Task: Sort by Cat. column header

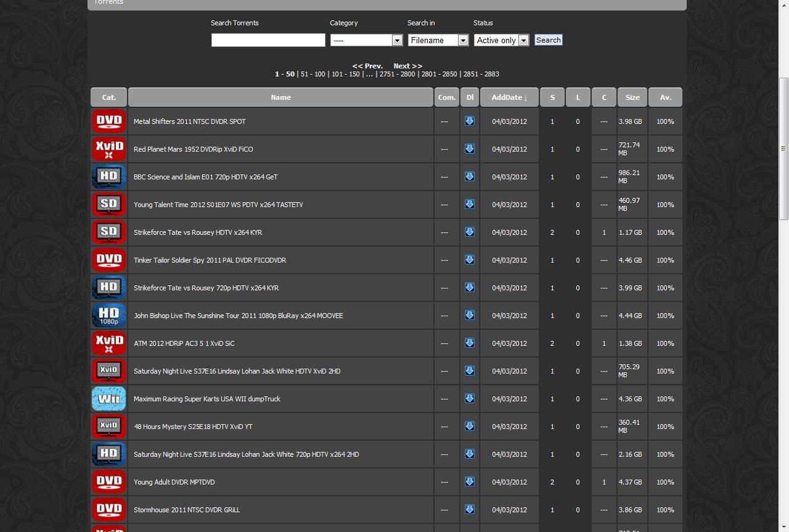Action: [x=109, y=97]
